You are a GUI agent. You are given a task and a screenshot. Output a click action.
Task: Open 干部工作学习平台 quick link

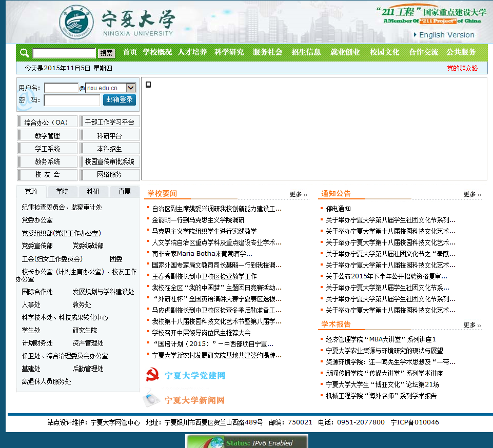tap(109, 122)
